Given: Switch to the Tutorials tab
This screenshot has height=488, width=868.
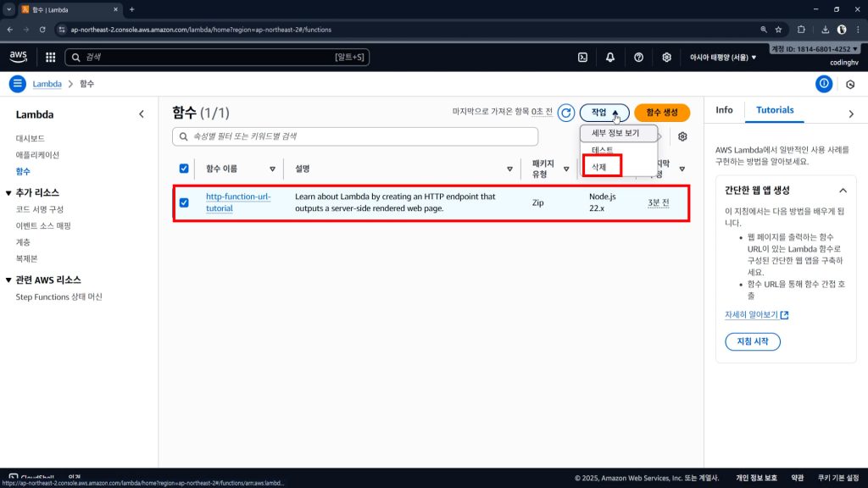Looking at the screenshot, I should click(775, 110).
